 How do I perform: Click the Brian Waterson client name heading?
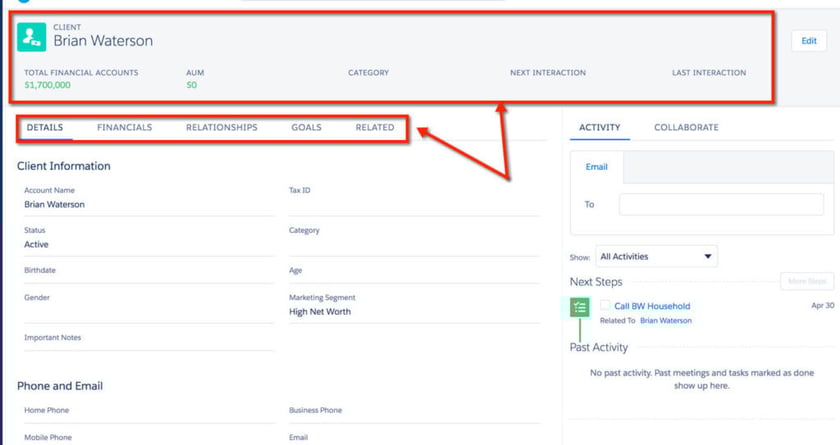(x=103, y=41)
